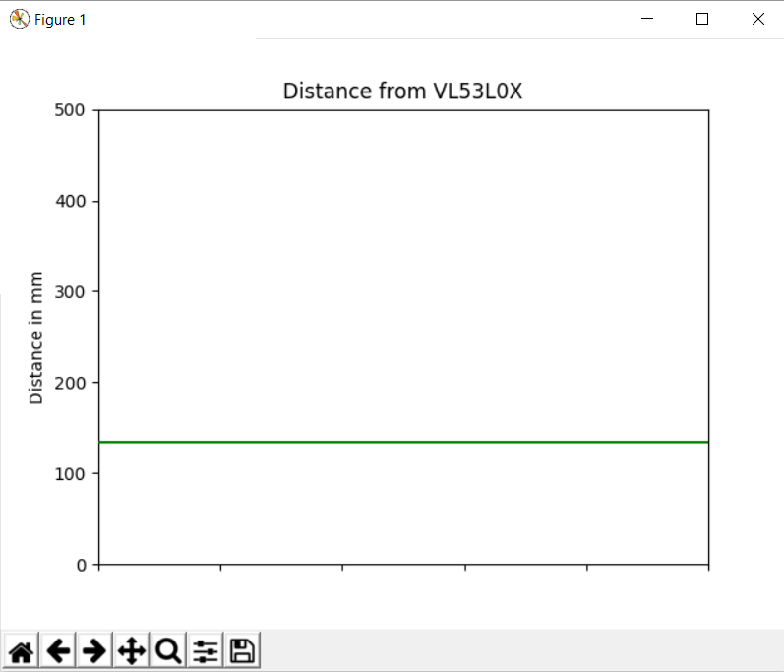The height and width of the screenshot is (672, 784).
Task: Minimize the Figure 1 window
Action: tap(647, 19)
